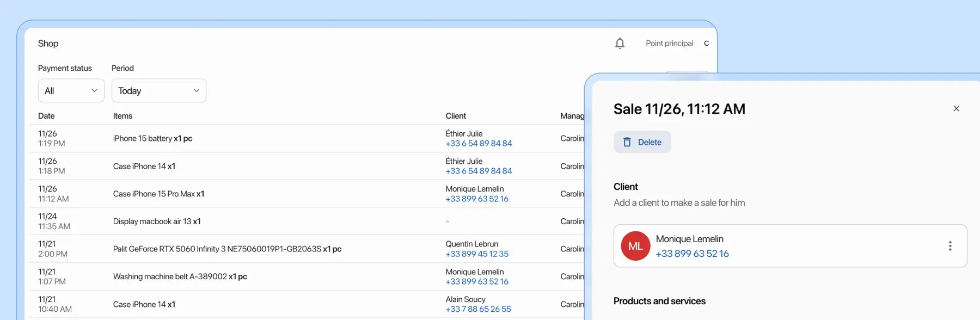Select Palit GeForce RTX 5060 Infinity 3 row
The width and height of the screenshot is (980, 320).
tap(307, 249)
